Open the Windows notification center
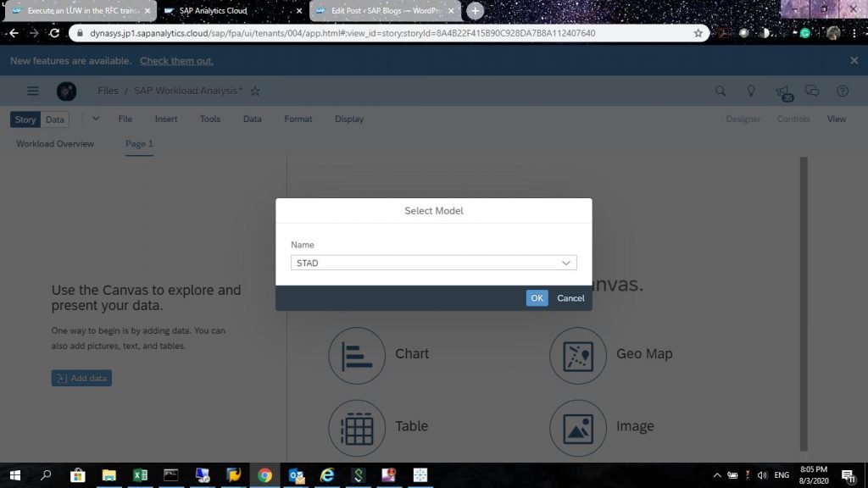The image size is (868, 488). click(x=849, y=475)
